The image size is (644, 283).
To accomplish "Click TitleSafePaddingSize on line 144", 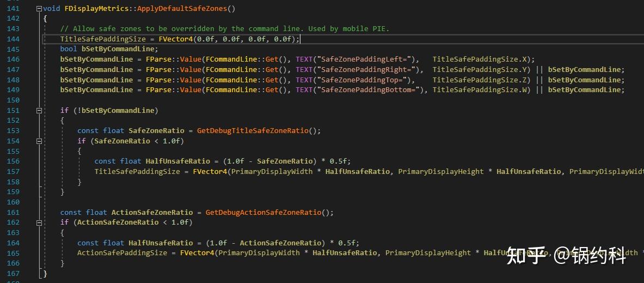I will coord(103,39).
